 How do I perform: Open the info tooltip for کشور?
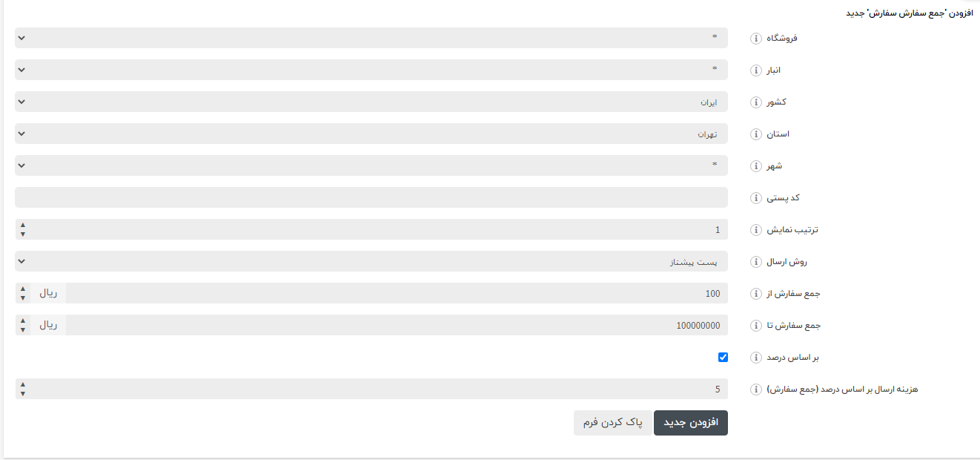pyautogui.click(x=755, y=102)
